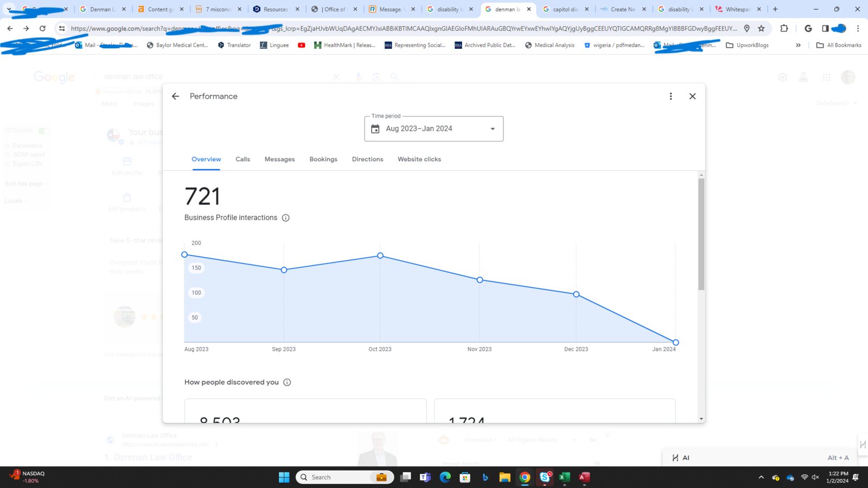
Task: Show info for Business Profile interactions
Action: tap(286, 218)
